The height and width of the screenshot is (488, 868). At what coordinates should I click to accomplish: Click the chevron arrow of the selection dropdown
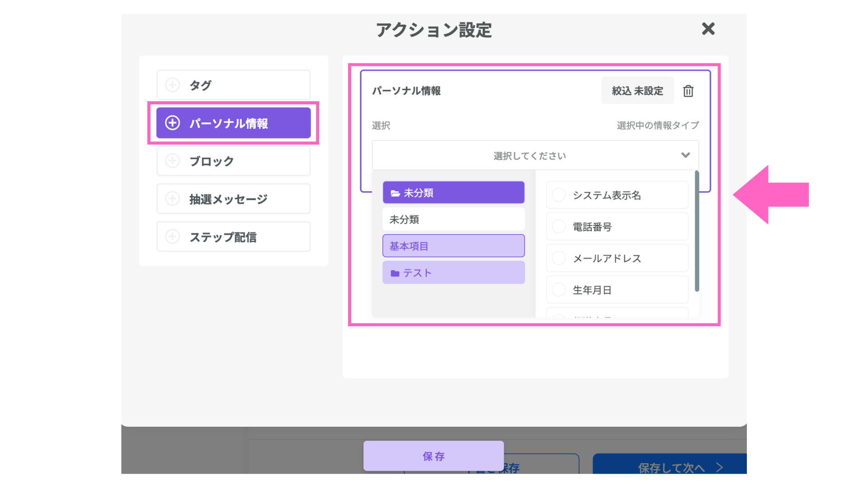(685, 155)
